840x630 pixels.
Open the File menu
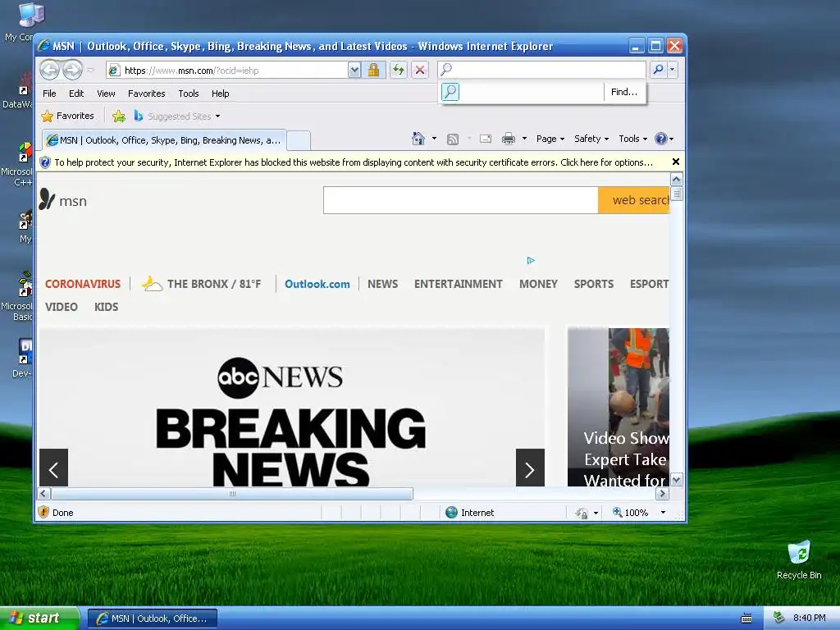pos(49,94)
